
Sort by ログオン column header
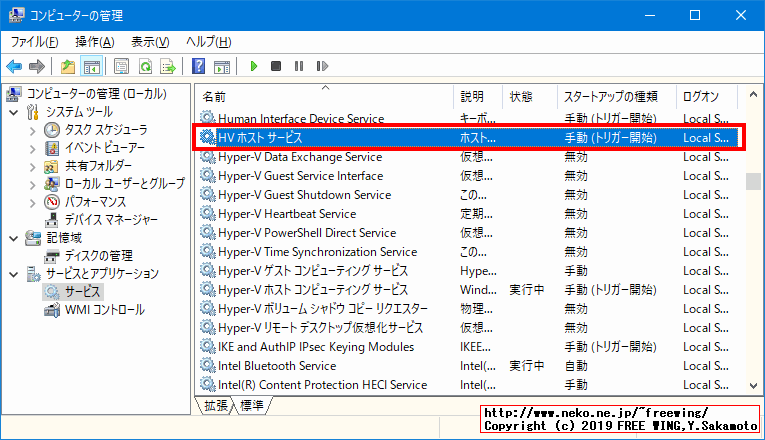pos(701,97)
